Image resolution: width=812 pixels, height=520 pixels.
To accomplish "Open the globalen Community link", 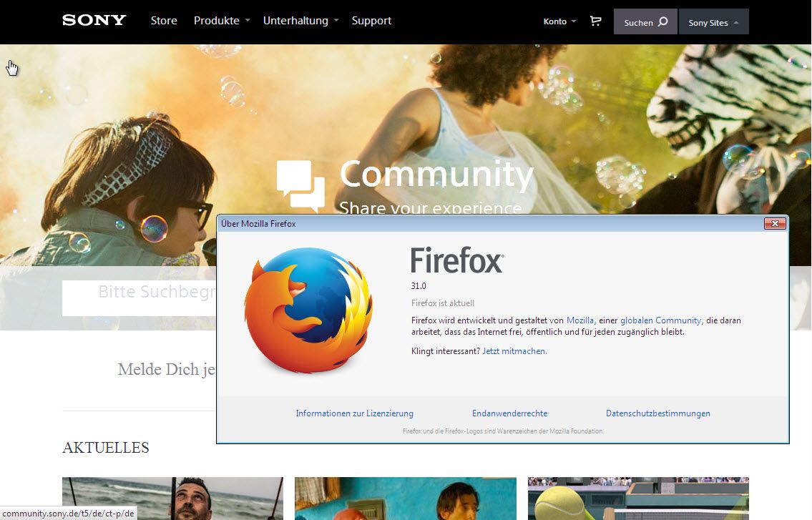I will point(660,320).
